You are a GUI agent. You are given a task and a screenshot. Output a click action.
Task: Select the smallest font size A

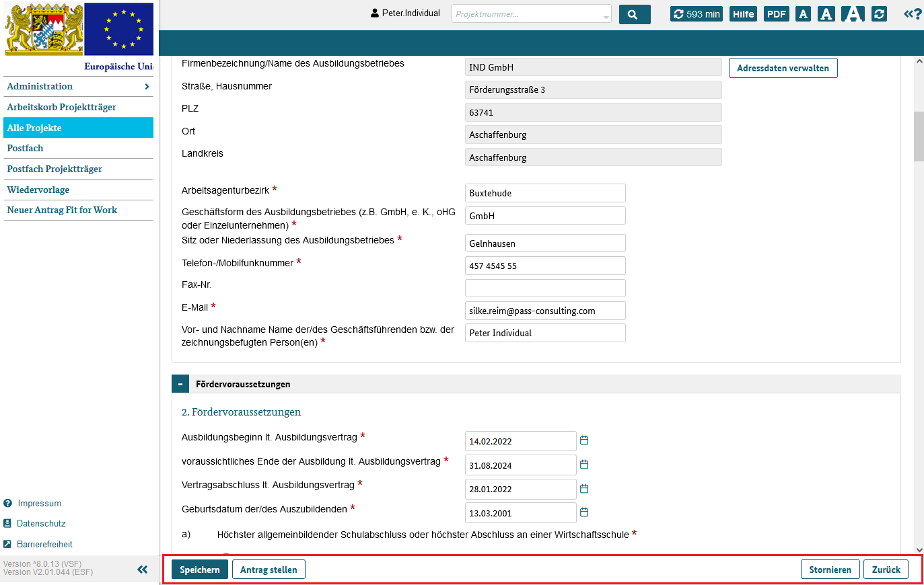click(x=803, y=14)
